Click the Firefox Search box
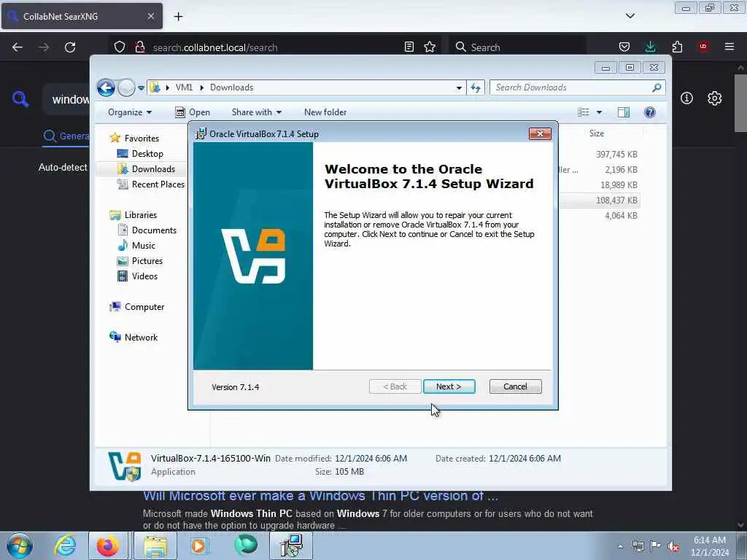The width and height of the screenshot is (747, 560). [517, 47]
